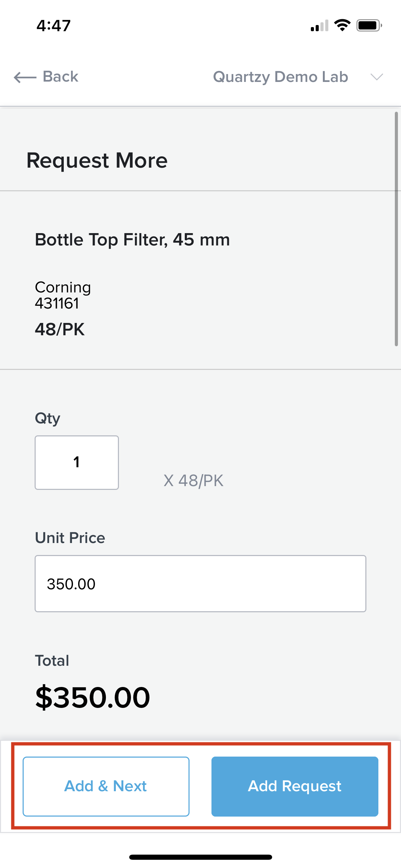Tap the back arrow icon

click(x=25, y=77)
